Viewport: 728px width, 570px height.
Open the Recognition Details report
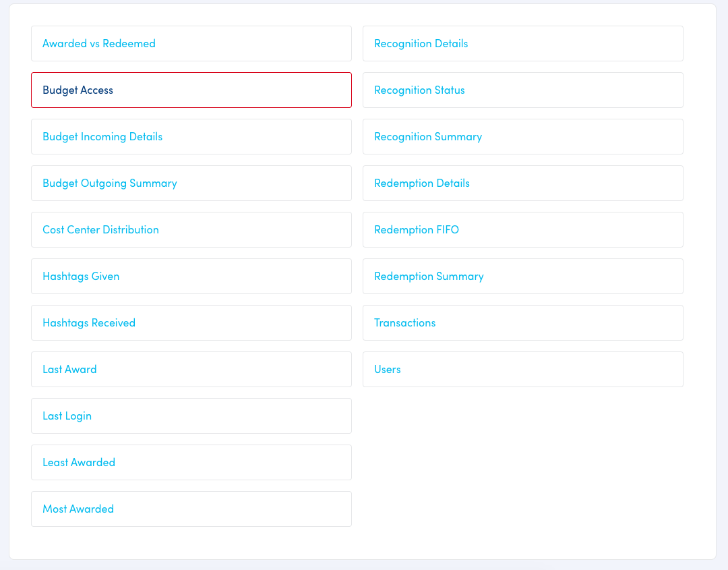421,44
